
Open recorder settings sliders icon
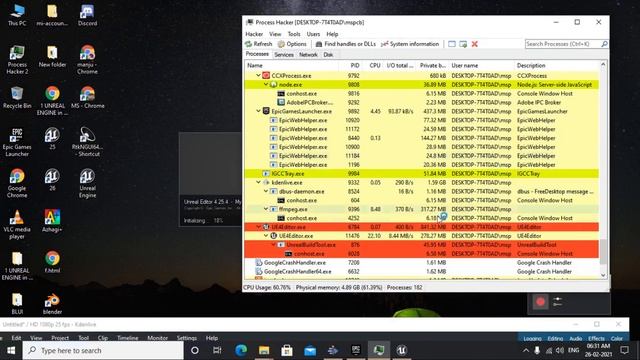pyautogui.click(x=558, y=302)
